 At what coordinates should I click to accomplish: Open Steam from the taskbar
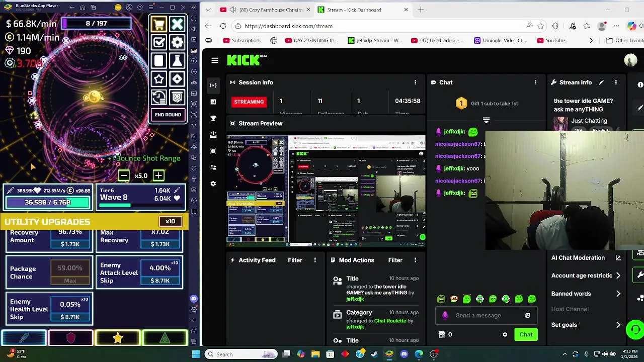374,354
